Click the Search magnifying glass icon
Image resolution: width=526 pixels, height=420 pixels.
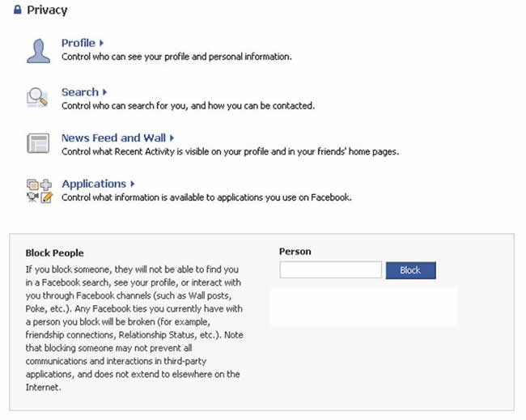37,98
